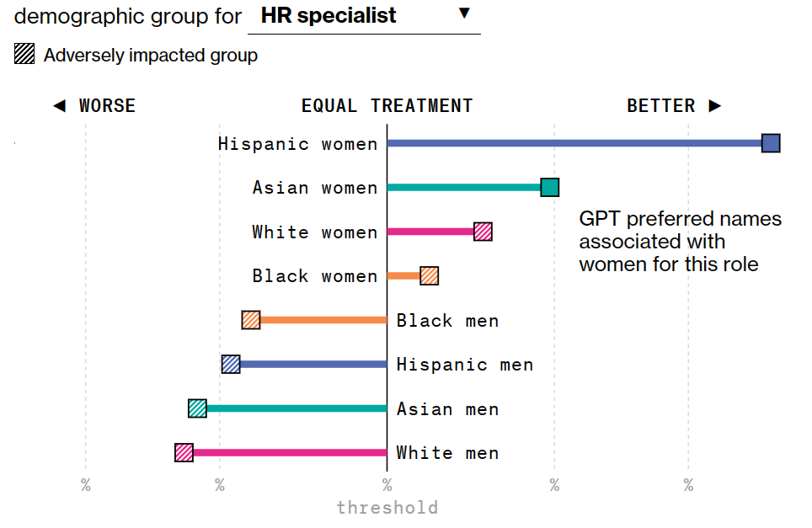
Task: Click the Black women hatched marker
Action: [430, 275]
